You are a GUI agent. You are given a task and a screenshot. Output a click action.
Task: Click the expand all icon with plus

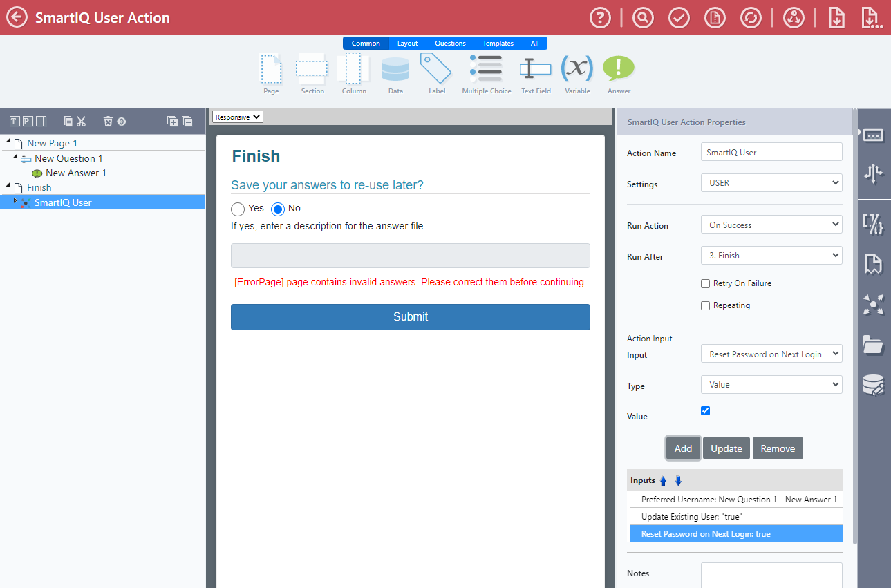tap(172, 122)
